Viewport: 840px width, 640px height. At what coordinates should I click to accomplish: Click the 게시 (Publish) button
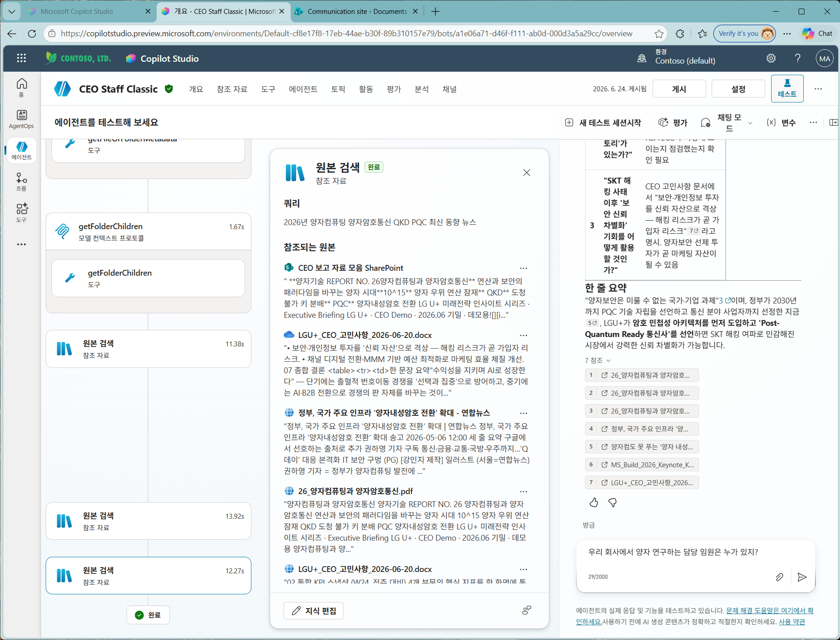[x=679, y=89]
